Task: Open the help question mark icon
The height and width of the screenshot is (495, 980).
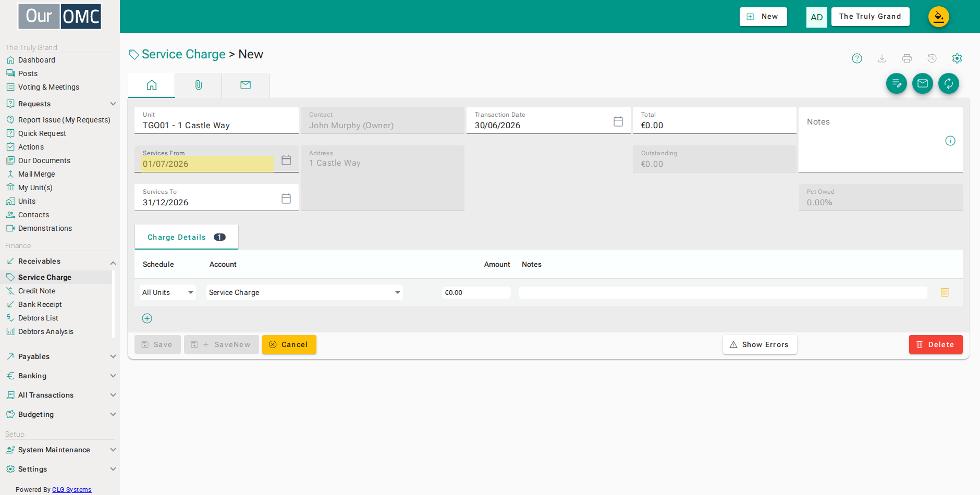Action: coord(857,58)
